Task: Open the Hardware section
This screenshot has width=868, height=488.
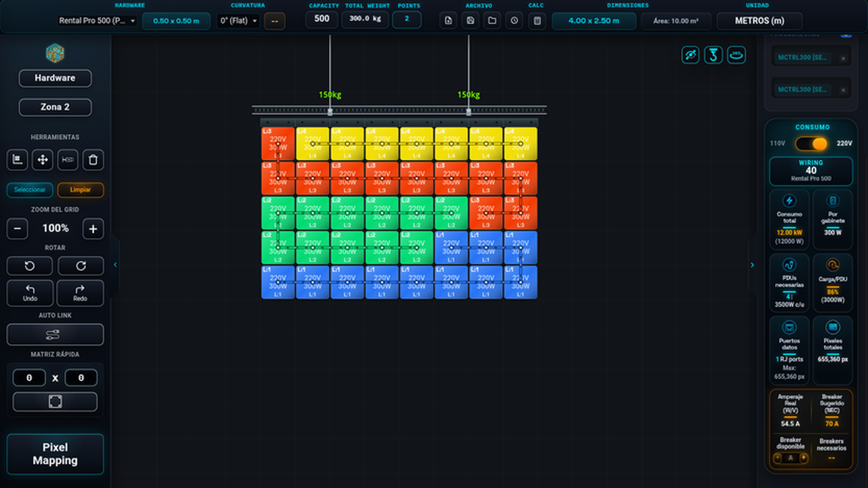Action: click(x=55, y=78)
